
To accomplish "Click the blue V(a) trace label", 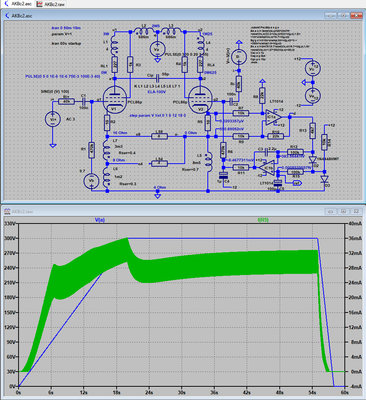I will [x=100, y=220].
